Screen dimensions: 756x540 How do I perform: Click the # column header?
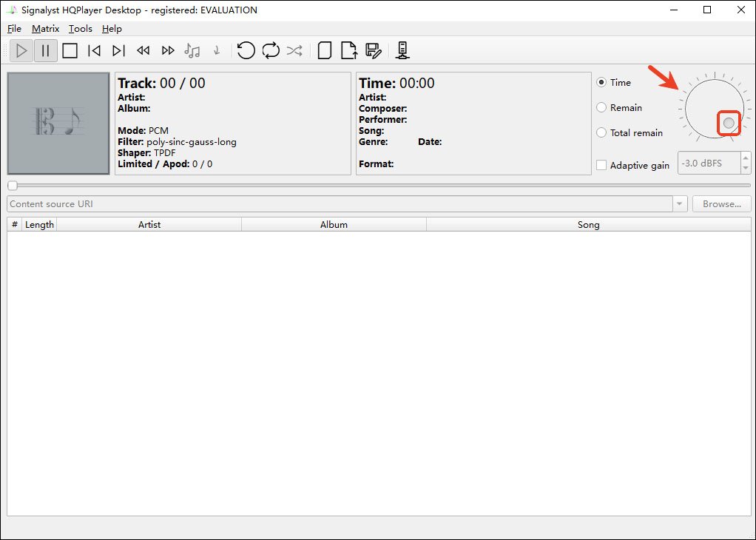(15, 225)
